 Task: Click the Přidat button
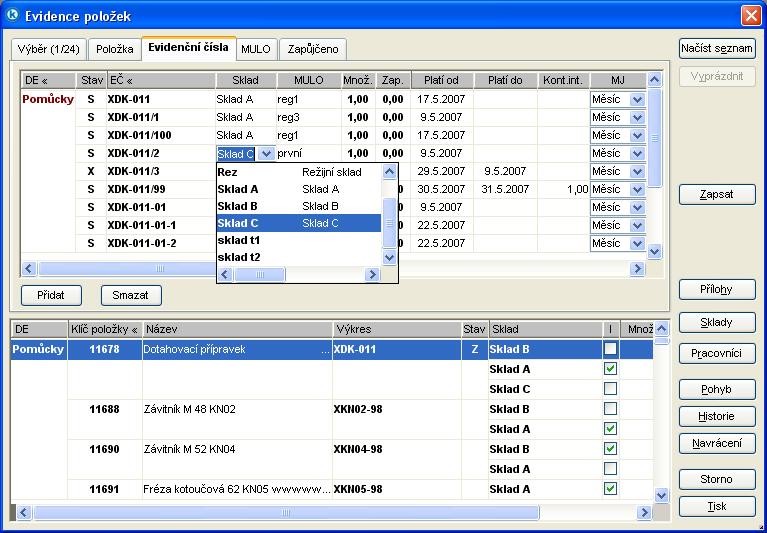pyautogui.click(x=51, y=295)
